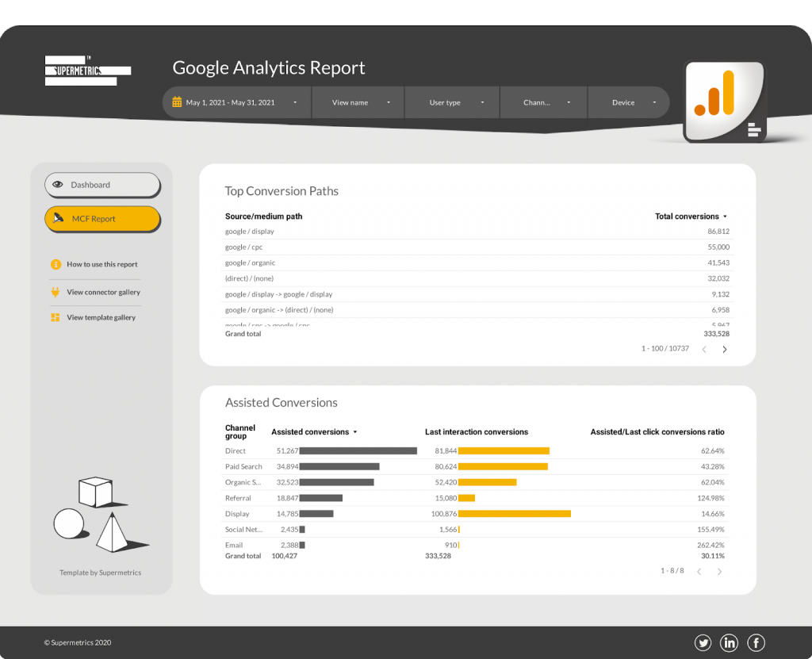Select the MCF Report page
The image size is (812, 659).
click(x=102, y=219)
